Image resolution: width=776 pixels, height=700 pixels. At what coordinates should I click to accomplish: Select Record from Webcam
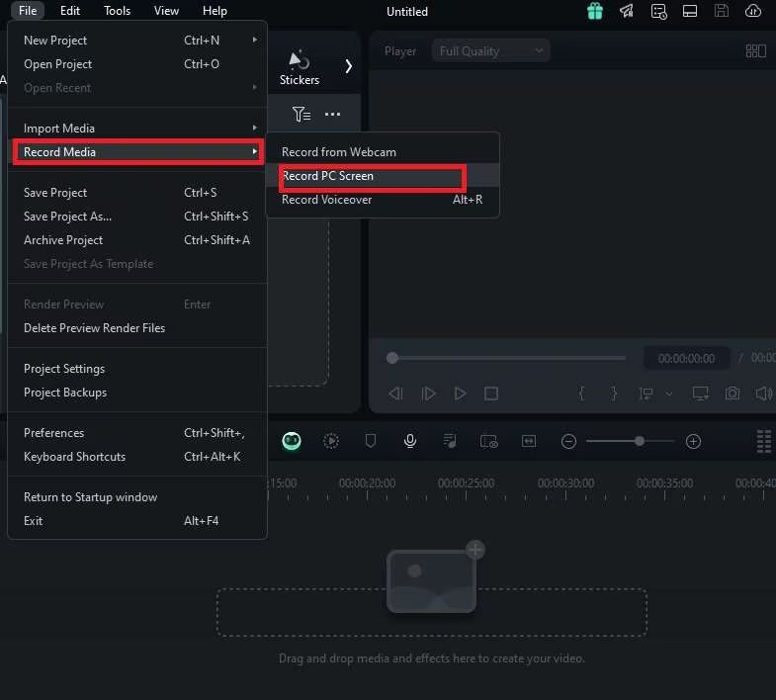[x=383, y=152]
